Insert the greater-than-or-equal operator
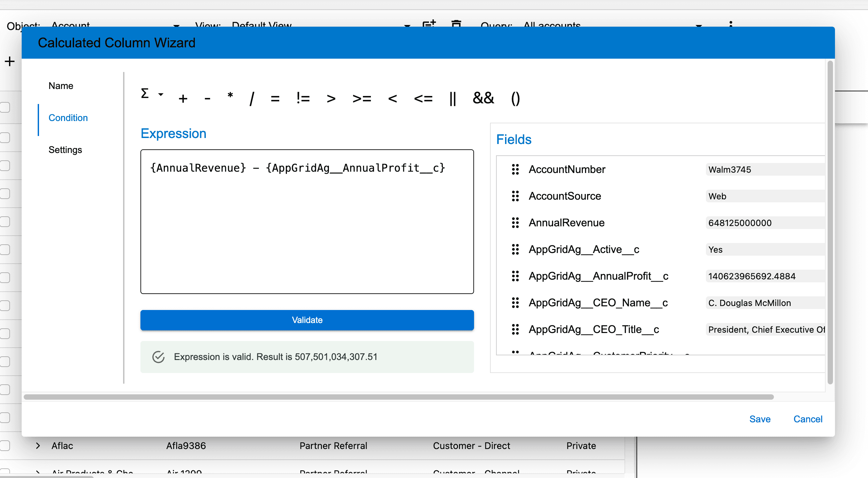868x478 pixels. (362, 99)
